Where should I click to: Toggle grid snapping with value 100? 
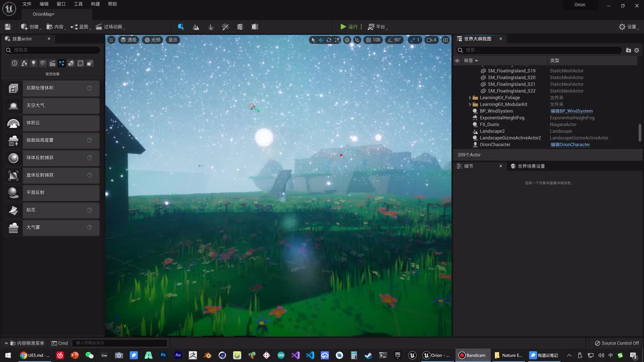point(373,40)
